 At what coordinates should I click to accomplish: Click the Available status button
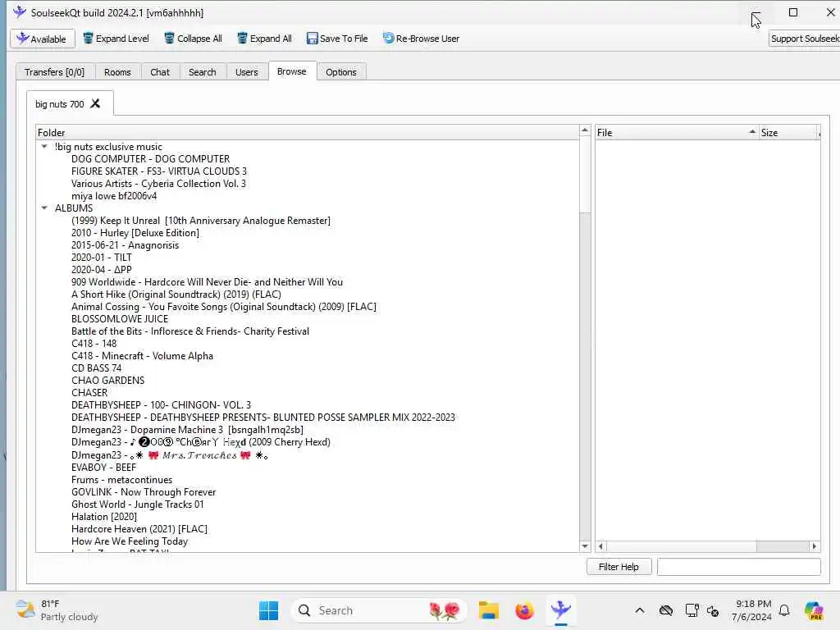coord(43,39)
